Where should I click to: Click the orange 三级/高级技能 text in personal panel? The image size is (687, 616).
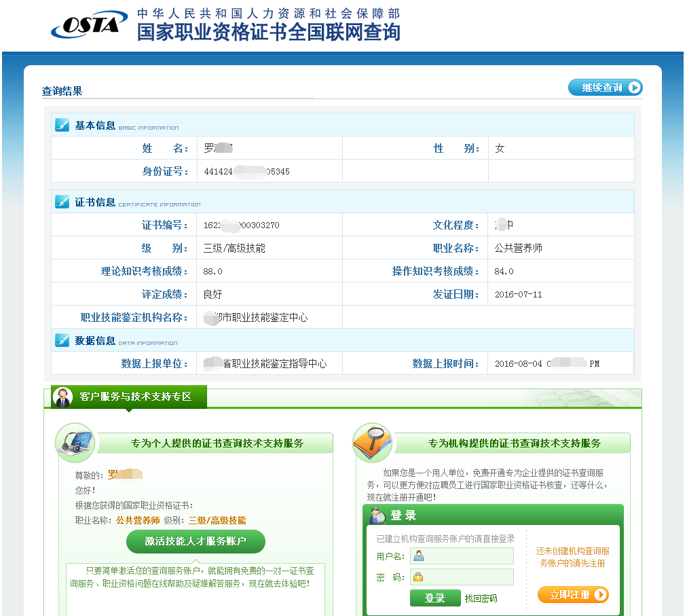tap(217, 520)
